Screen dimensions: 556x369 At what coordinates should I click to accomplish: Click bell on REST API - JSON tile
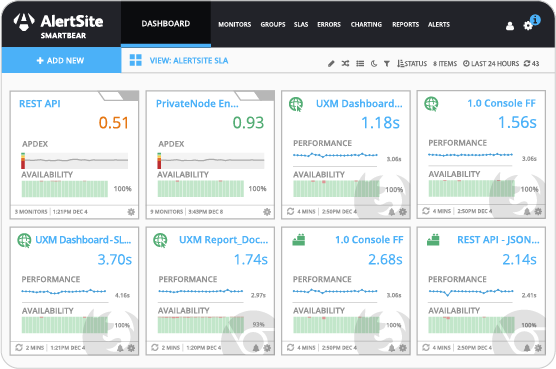(x=527, y=348)
